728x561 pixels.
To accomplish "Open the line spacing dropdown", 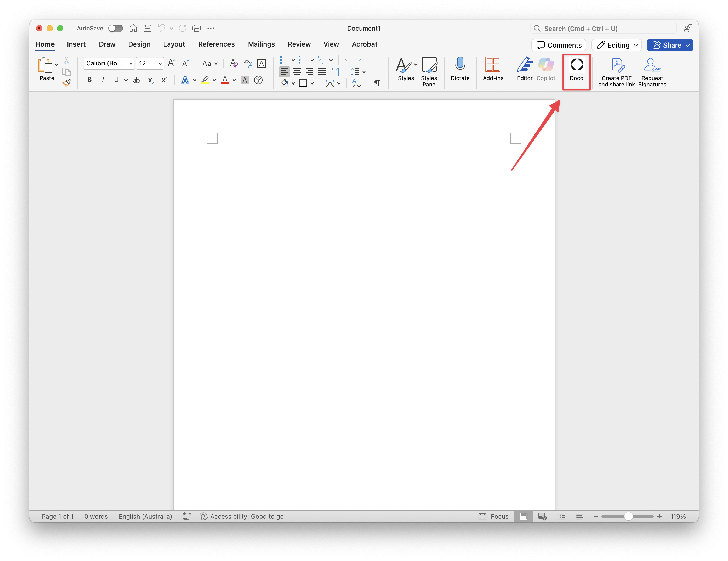I will tap(364, 71).
